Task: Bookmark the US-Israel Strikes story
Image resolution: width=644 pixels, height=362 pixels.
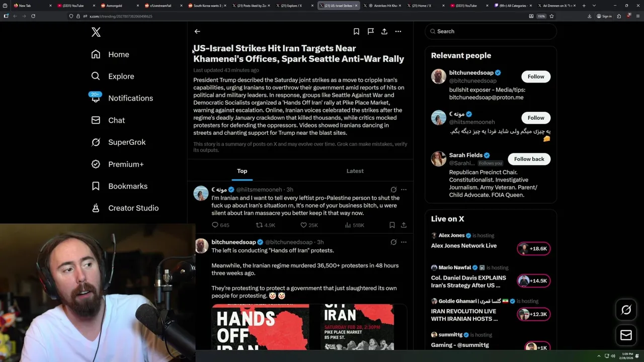Action: 356,31
